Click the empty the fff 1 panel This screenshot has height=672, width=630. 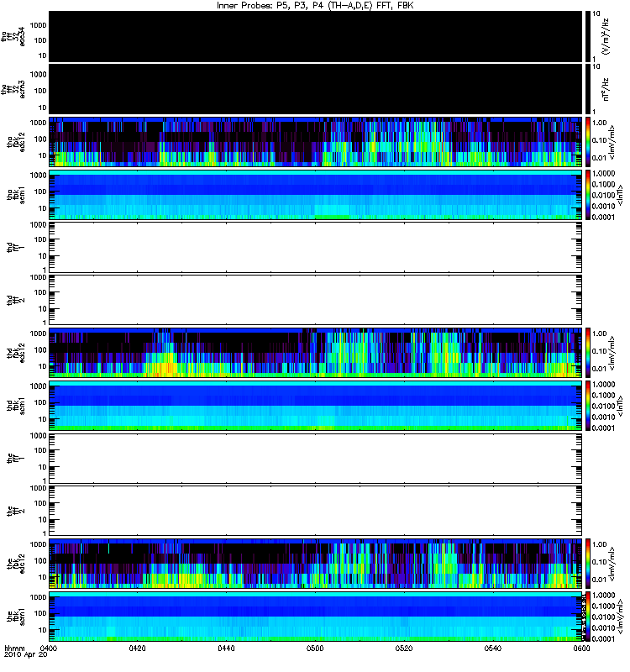[315, 458]
